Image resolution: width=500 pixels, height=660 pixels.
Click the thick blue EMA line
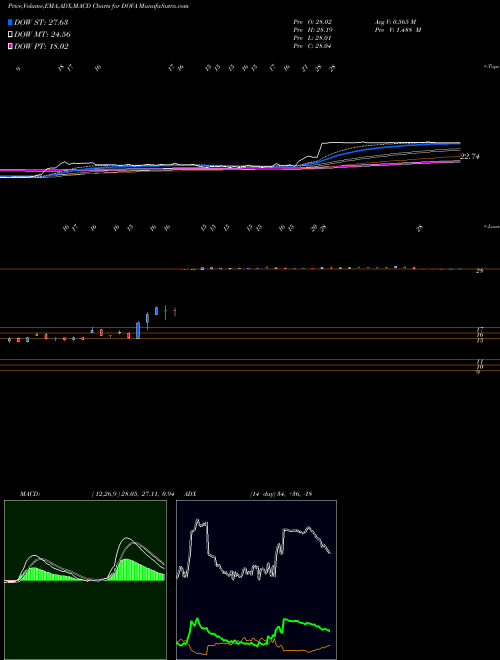point(370,147)
